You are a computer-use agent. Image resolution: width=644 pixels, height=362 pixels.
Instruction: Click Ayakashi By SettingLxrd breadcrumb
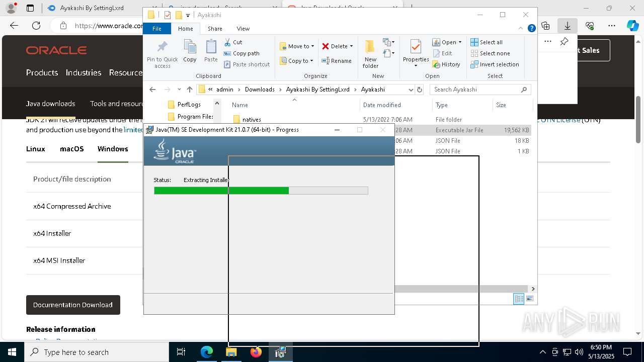point(317,89)
